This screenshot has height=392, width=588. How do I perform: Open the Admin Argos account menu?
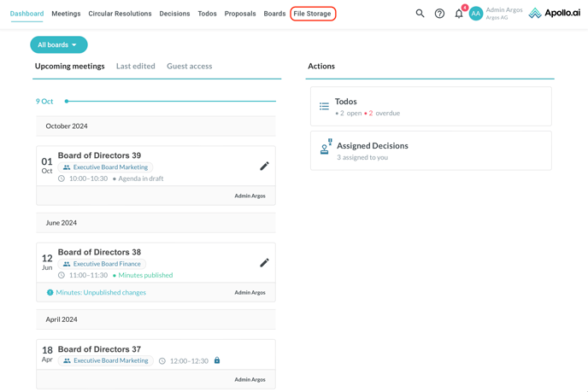[x=503, y=14]
